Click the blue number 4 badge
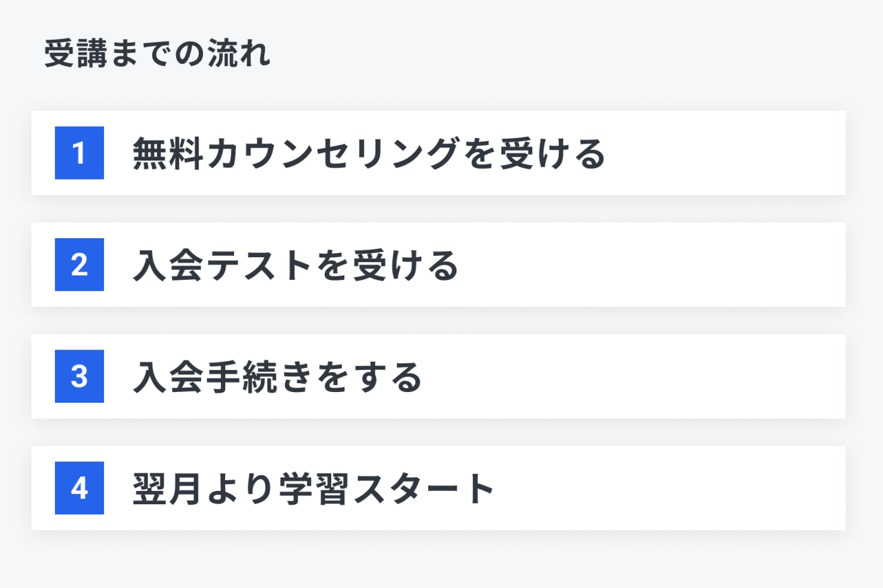883x588 pixels. tap(79, 488)
